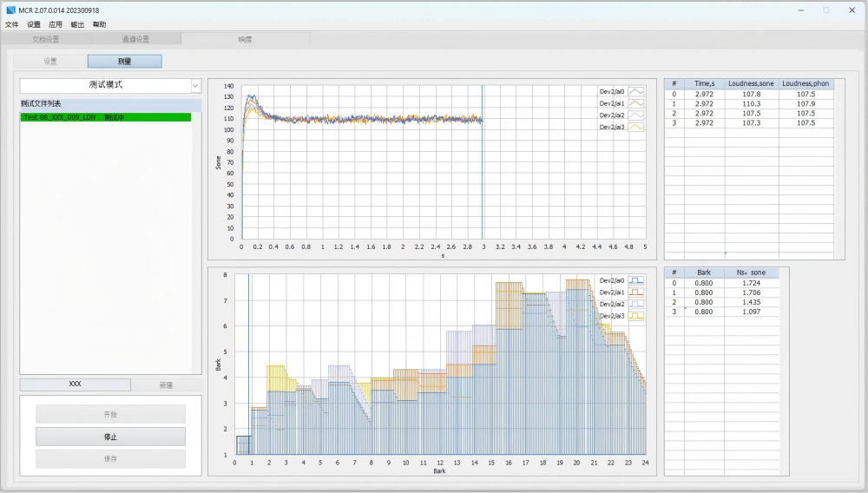Click Dev2/ai0 bar icon in Bark chart legend
The height and width of the screenshot is (493, 868).
(636, 280)
